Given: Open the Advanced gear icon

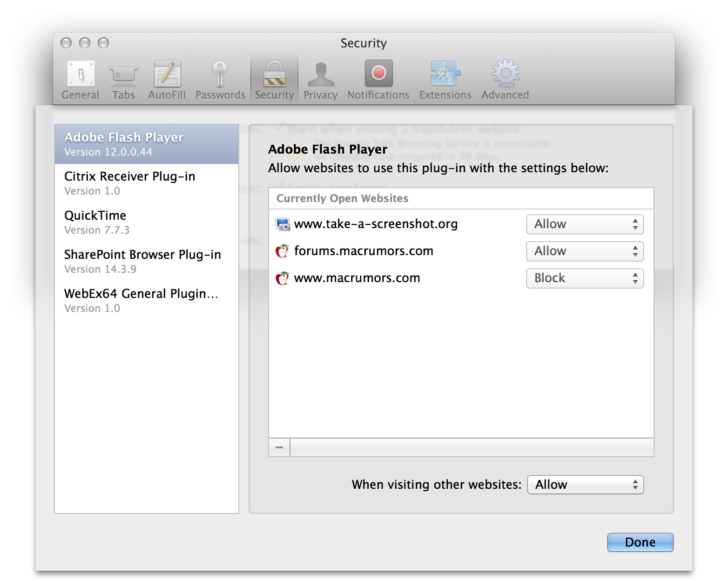Looking at the screenshot, I should (506, 73).
